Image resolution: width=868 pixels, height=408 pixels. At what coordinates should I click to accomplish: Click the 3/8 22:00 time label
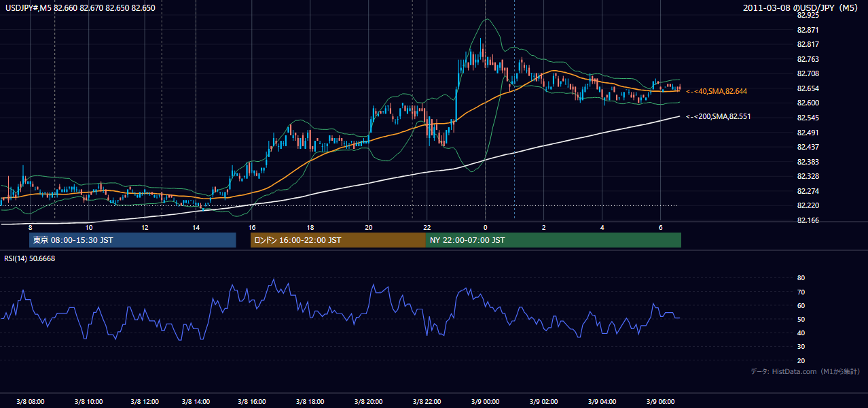pos(427,402)
